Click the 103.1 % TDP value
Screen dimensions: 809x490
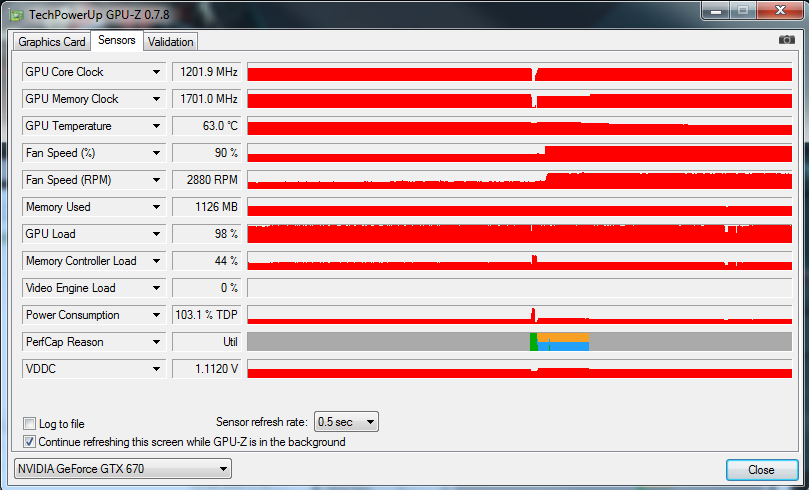tap(206, 315)
